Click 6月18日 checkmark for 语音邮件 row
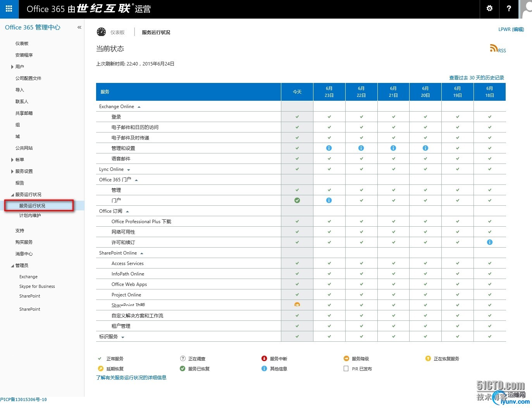This screenshot has height=408, width=532. coord(490,158)
